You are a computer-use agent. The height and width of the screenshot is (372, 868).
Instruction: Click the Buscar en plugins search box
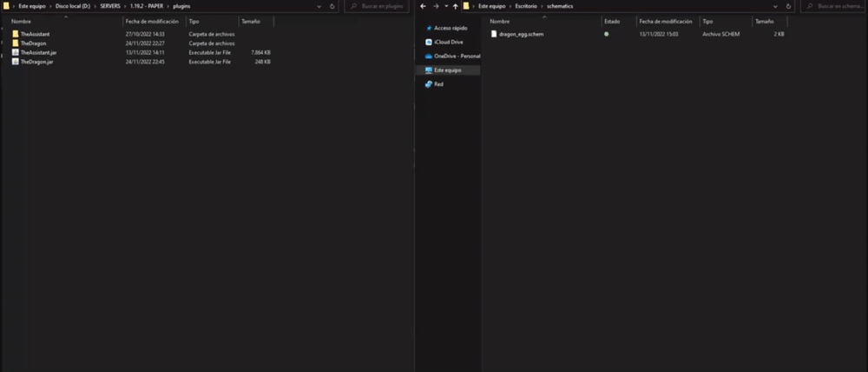pos(382,6)
